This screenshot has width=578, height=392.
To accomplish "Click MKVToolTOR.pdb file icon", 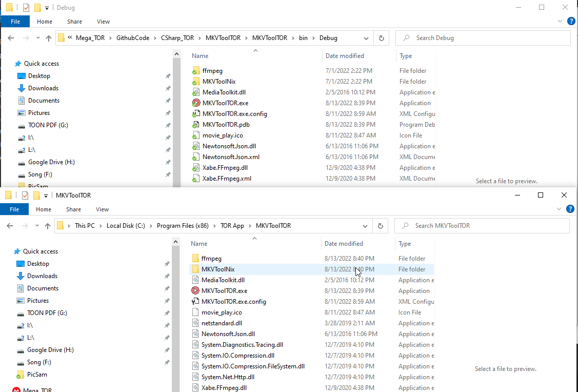I will tap(196, 125).
